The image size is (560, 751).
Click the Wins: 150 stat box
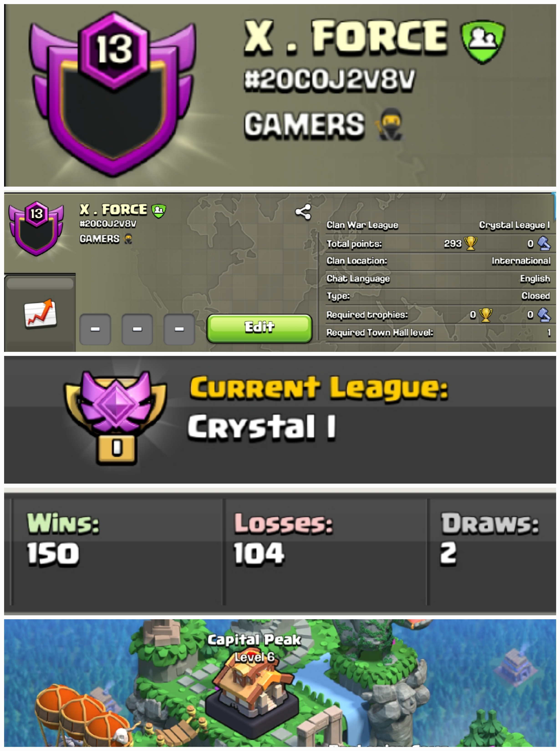tap(117, 551)
